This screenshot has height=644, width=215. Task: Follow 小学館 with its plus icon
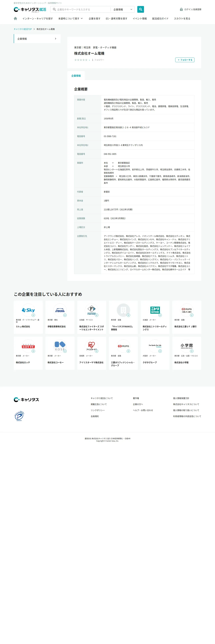point(192,351)
